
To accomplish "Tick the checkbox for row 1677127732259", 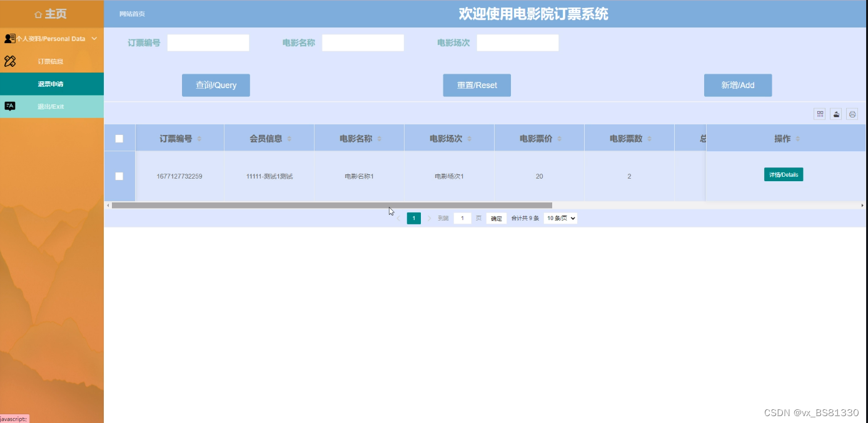I will click(119, 176).
